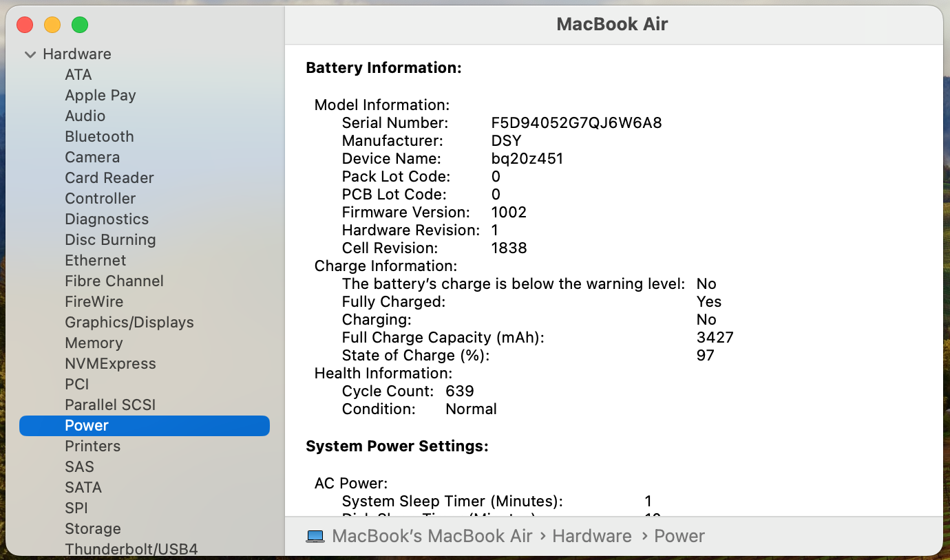
Task: Click the Cycle Count value 639
Action: [x=459, y=391]
